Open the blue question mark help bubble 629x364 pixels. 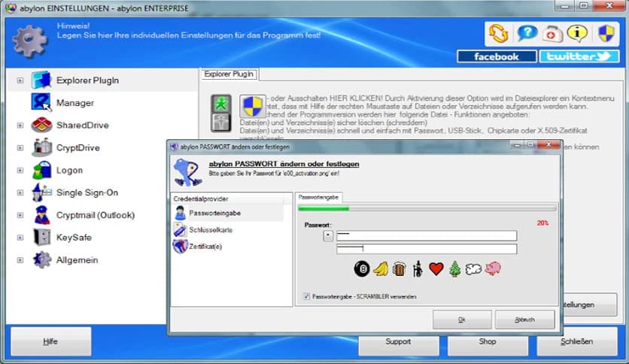click(524, 34)
